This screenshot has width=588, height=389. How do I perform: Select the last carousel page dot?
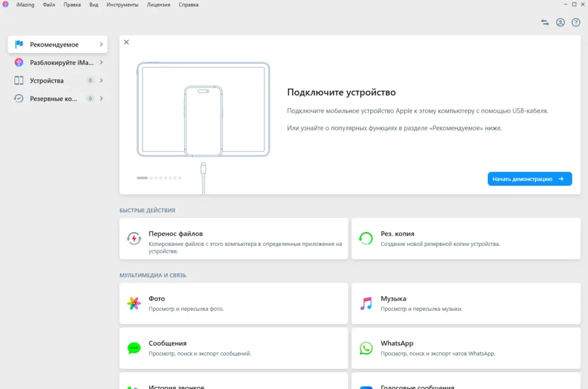tap(180, 178)
